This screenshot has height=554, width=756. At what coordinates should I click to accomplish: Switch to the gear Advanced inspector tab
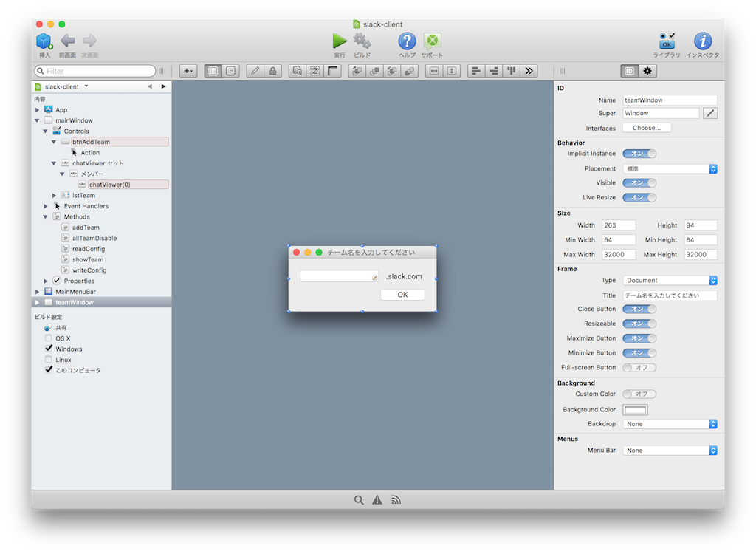point(647,71)
